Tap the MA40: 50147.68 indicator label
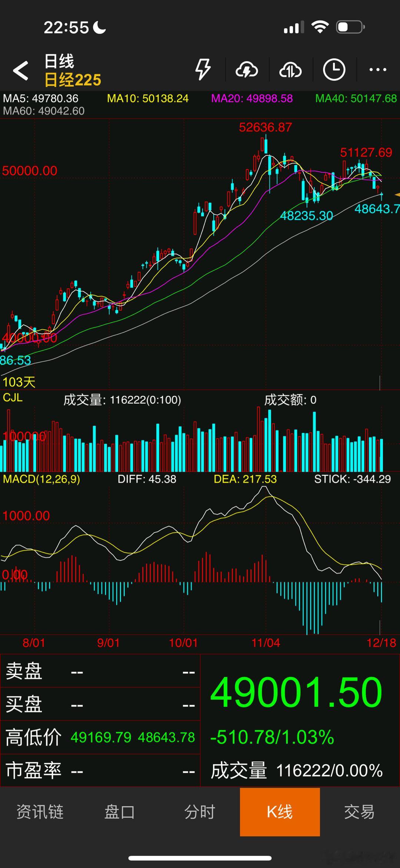Screen dimensions: 400x868 pyautogui.click(x=356, y=99)
